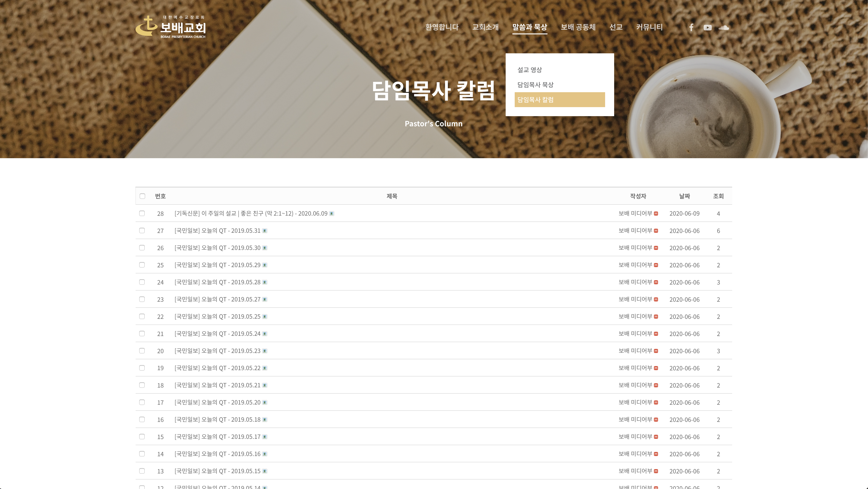Toggle the select-all checkbox in table header
The image size is (868, 489).
point(143,196)
